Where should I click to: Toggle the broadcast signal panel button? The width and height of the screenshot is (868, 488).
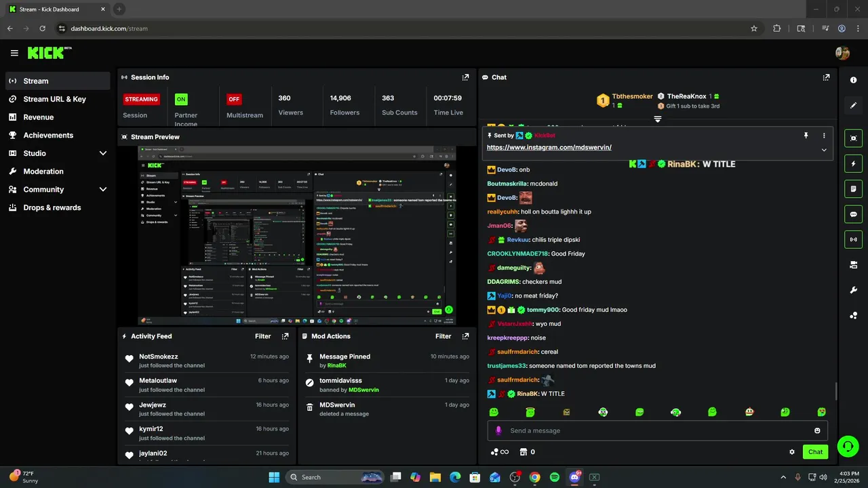pos(853,239)
